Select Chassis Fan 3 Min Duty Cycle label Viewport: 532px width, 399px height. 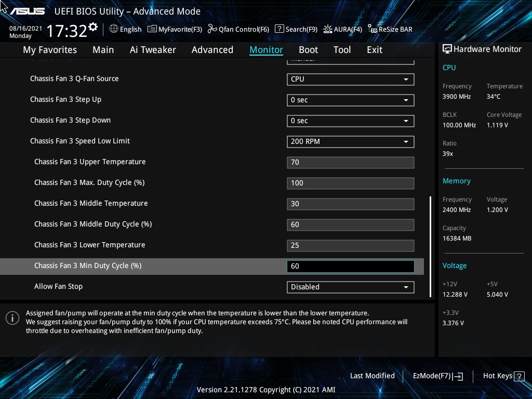(x=88, y=265)
